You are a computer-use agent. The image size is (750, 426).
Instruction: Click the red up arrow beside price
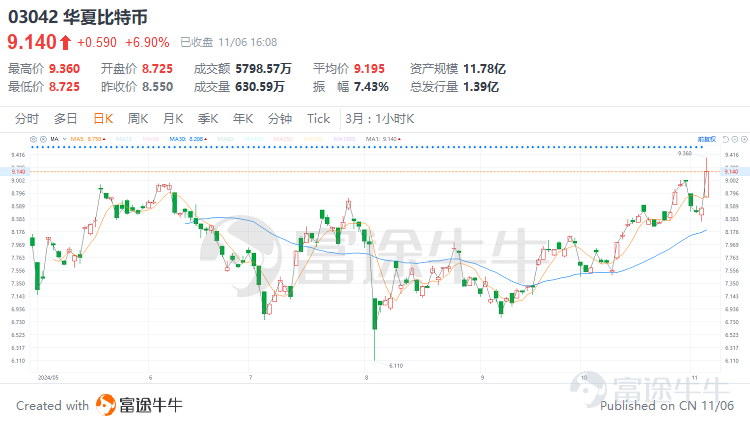tap(66, 43)
